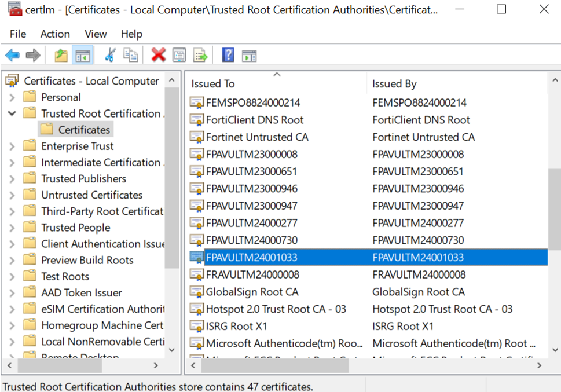Screen dimensions: 561x392
Task: Click the Issued By column header
Action: (394, 84)
